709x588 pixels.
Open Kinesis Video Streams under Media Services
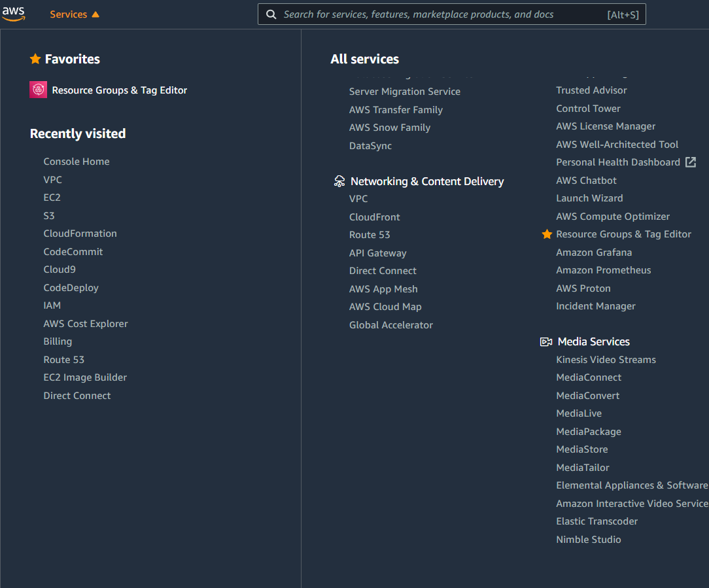(606, 359)
